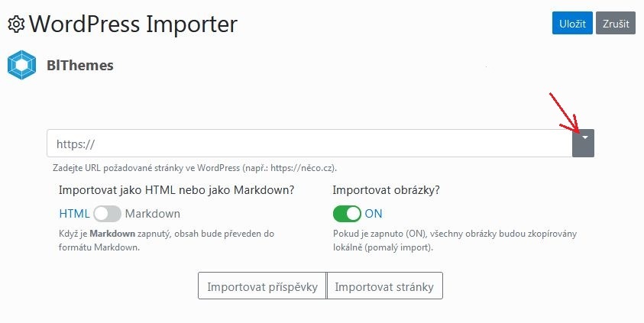Disable the Importovat obrázky switch
The width and height of the screenshot is (644, 323).
(x=347, y=214)
